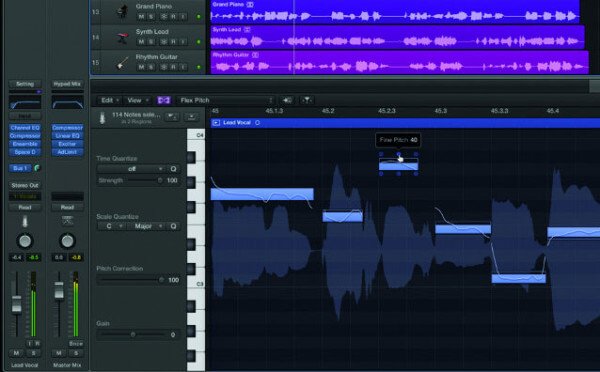This screenshot has height=372, width=600.
Task: Click the Synth Lead keyboard track icon
Action: [122, 38]
